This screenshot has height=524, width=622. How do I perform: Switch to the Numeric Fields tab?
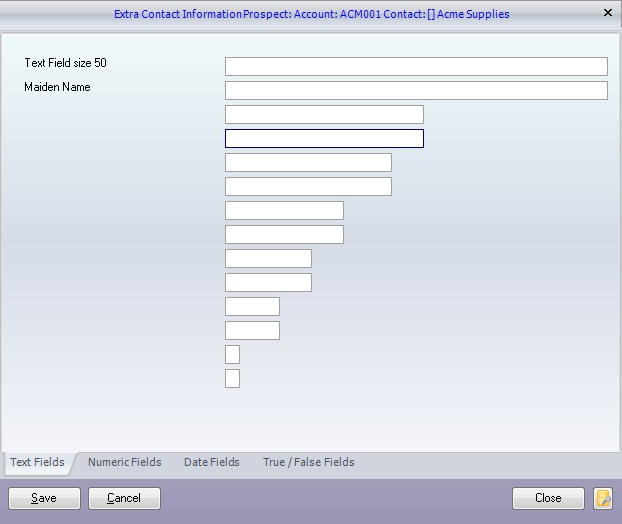(124, 462)
